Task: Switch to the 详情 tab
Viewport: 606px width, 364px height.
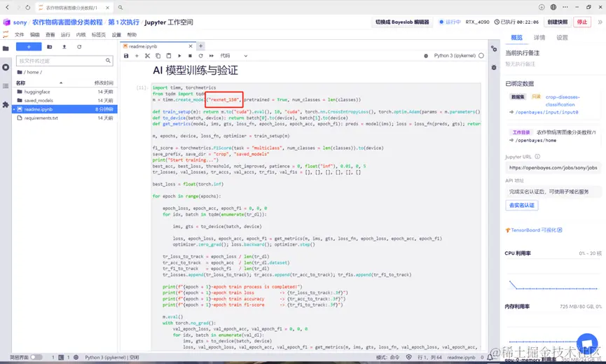Action: [x=539, y=37]
